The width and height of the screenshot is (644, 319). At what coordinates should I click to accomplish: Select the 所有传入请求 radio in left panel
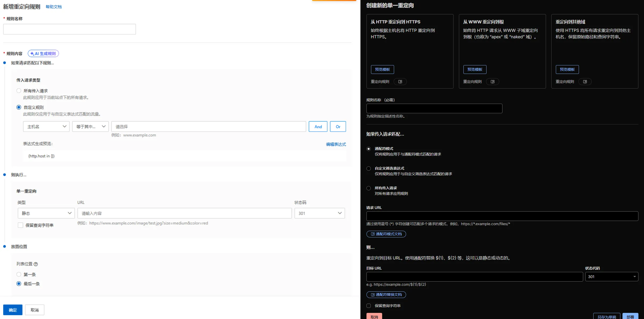coord(19,91)
